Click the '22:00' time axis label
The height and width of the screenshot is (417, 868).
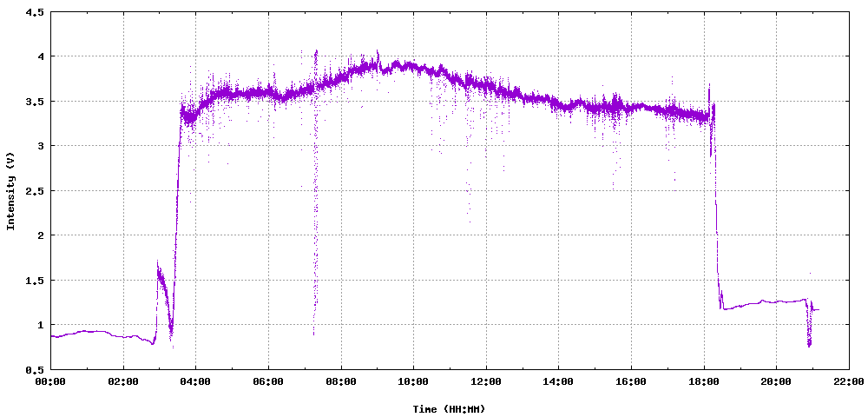click(x=849, y=381)
